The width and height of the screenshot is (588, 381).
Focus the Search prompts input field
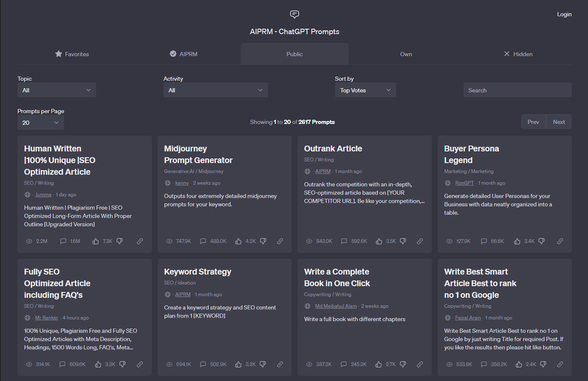pos(518,90)
